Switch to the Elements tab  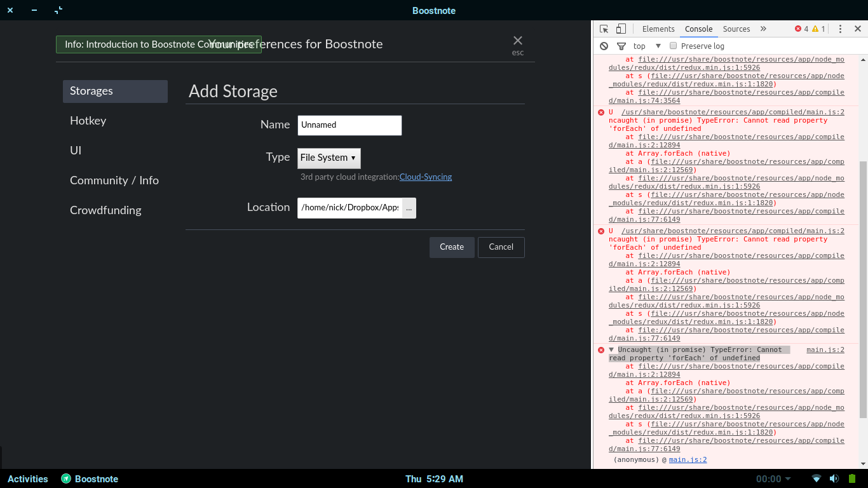pos(658,29)
